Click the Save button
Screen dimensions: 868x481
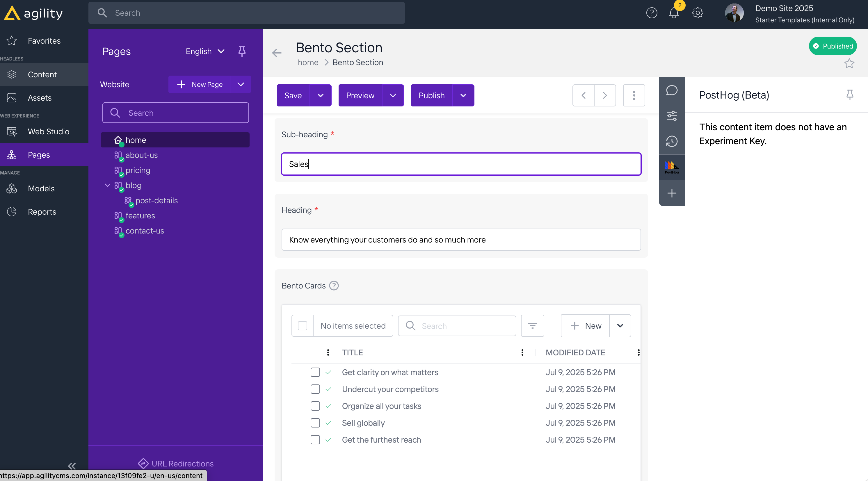[x=293, y=95]
